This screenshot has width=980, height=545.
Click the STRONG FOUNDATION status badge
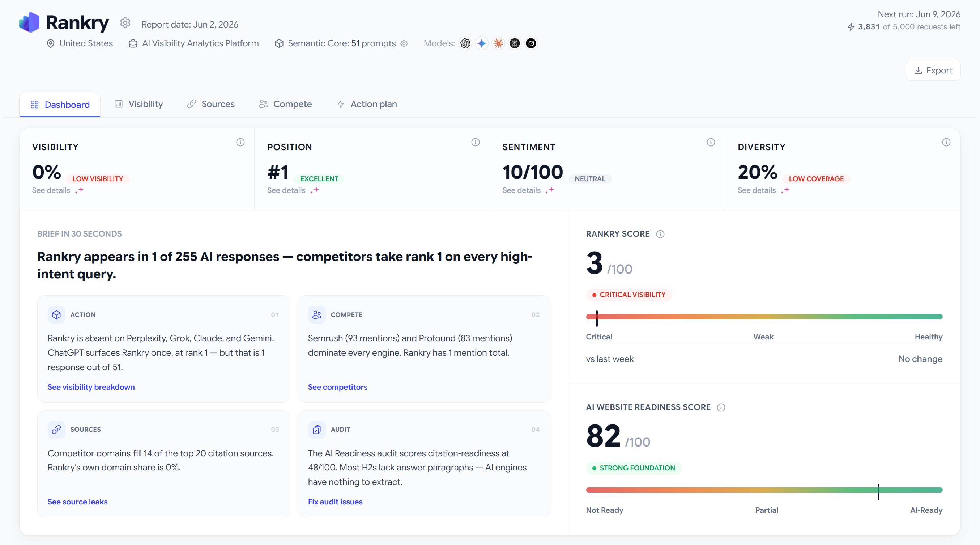(x=634, y=468)
